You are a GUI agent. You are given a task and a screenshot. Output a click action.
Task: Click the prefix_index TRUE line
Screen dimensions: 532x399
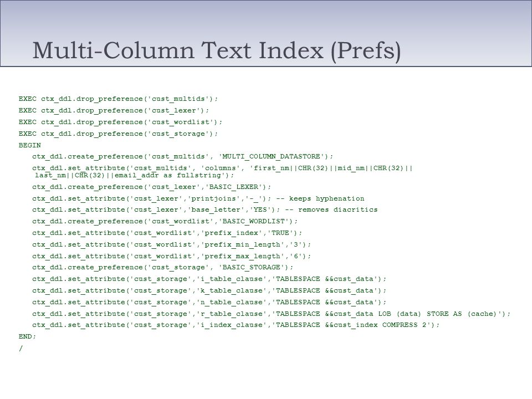tap(167, 233)
